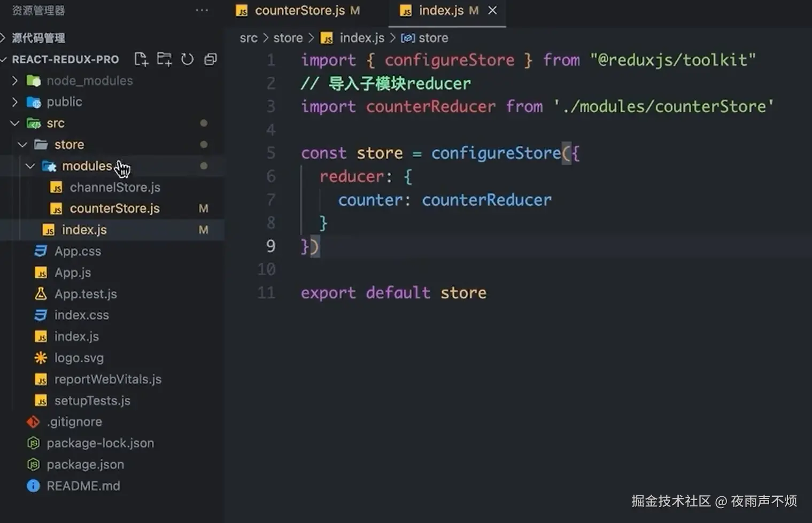Click the 'counter' key on line 7
Image resolution: width=812 pixels, height=523 pixels.
[x=370, y=200]
